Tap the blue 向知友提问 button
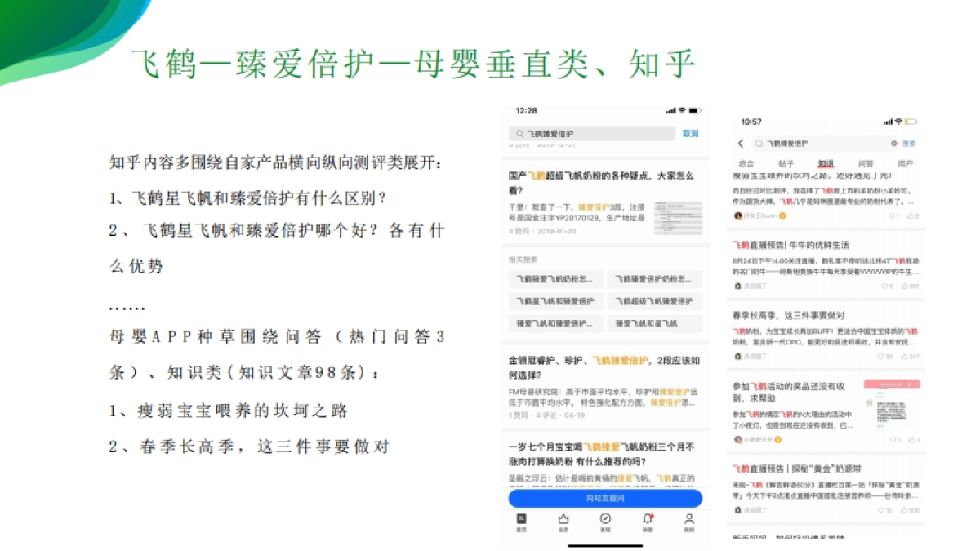Image resolution: width=980 pixels, height=551 pixels. (x=604, y=498)
